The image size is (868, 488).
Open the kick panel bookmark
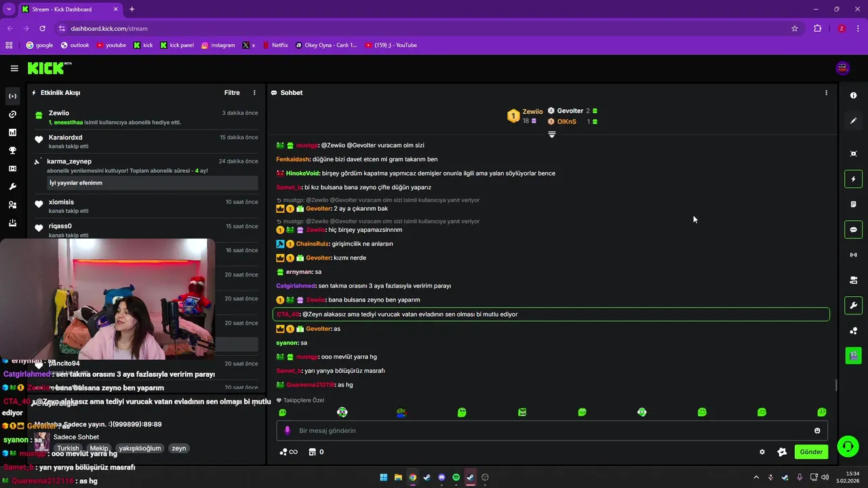(x=177, y=45)
